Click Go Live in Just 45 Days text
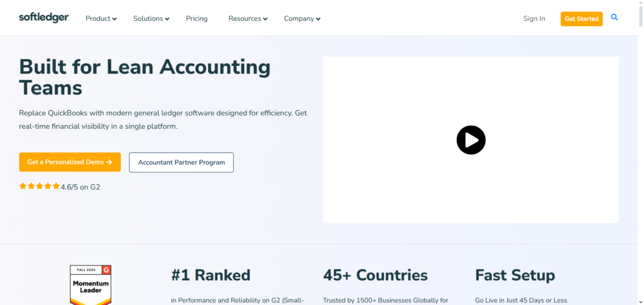The image size is (644, 305). pyautogui.click(x=521, y=301)
